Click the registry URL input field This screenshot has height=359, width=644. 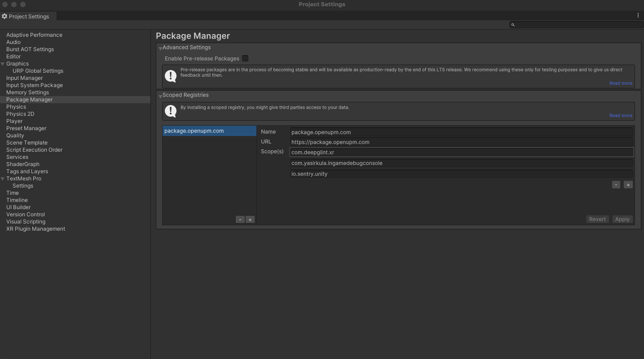pyautogui.click(x=461, y=142)
